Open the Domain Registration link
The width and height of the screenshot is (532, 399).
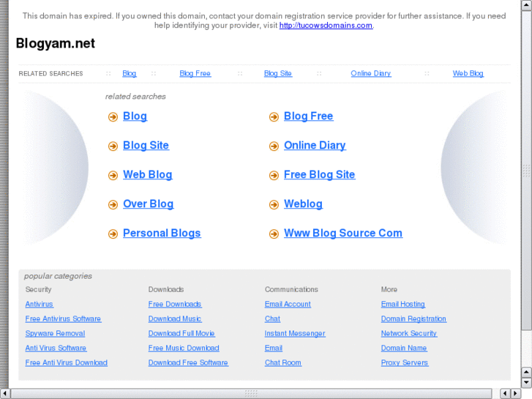[x=413, y=319]
